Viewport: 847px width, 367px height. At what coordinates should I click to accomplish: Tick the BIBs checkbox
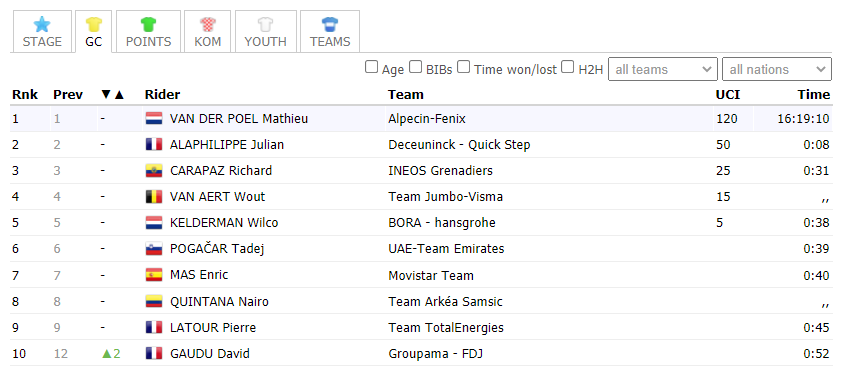pos(415,67)
